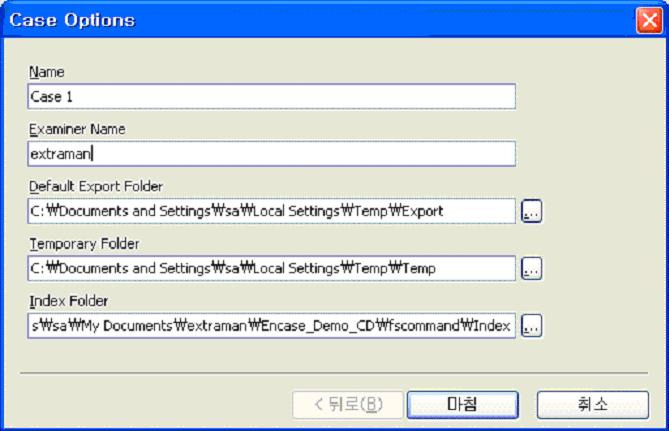Browse for the Temporary Folder location

tap(532, 268)
